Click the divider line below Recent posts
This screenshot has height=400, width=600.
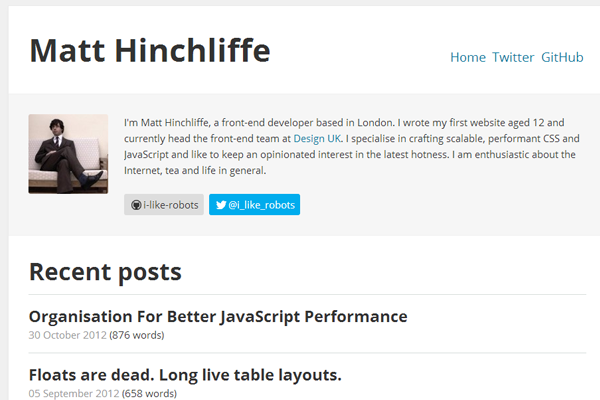tap(307, 295)
